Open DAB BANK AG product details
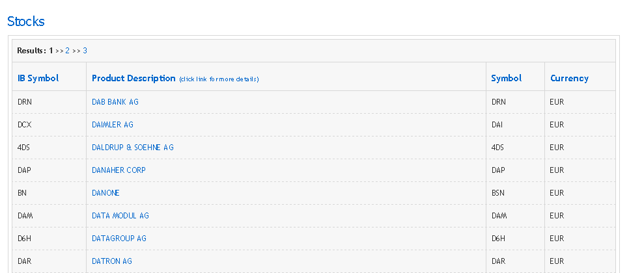The image size is (644, 273). [115, 102]
